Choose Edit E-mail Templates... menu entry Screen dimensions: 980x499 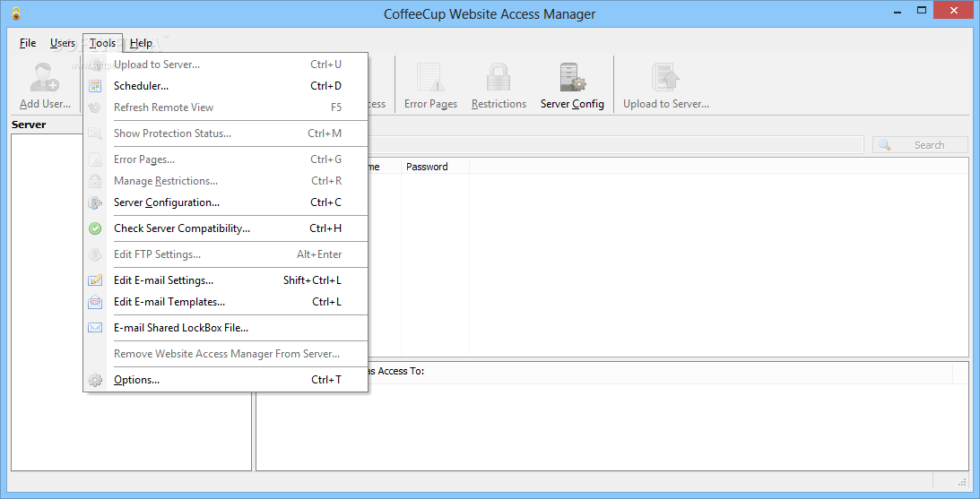[x=226, y=302]
